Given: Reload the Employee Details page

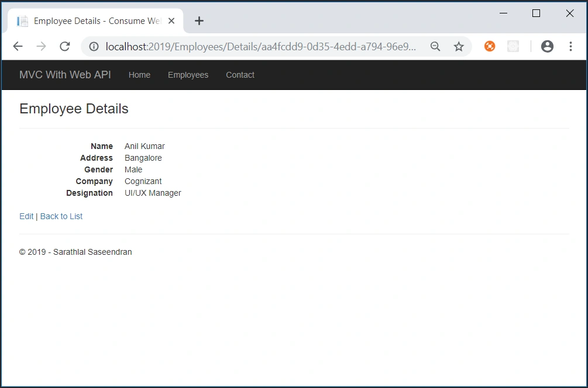Looking at the screenshot, I should [65, 46].
